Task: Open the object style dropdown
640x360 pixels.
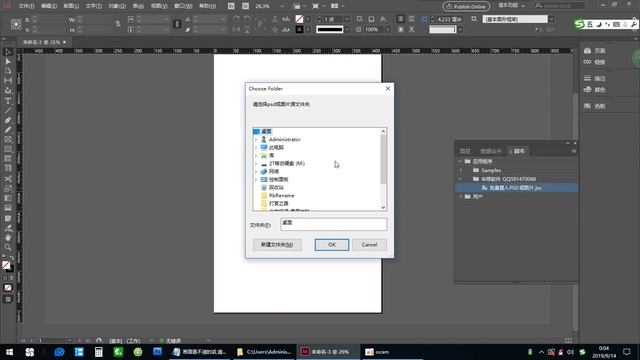Action: point(551,19)
